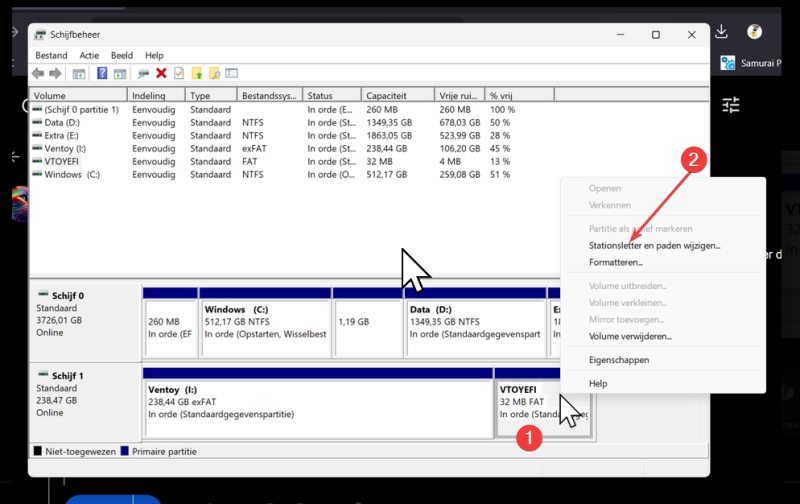Choose Formatteren from the context menu
800x504 pixels.
[615, 262]
